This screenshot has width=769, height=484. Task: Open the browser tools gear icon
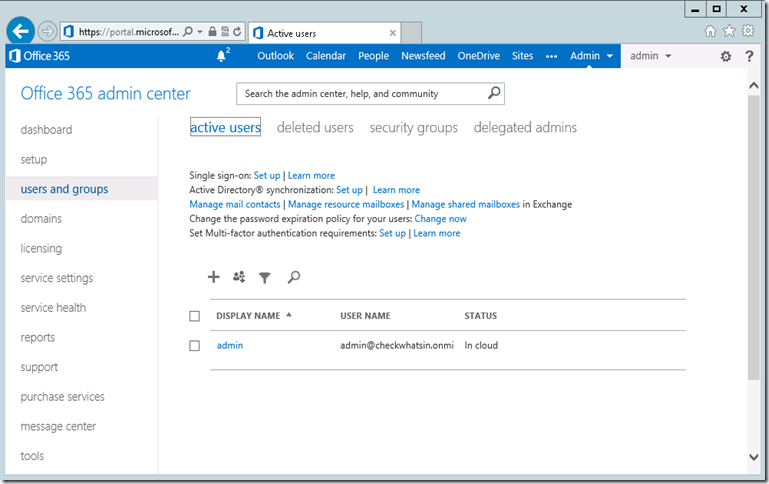(748, 31)
